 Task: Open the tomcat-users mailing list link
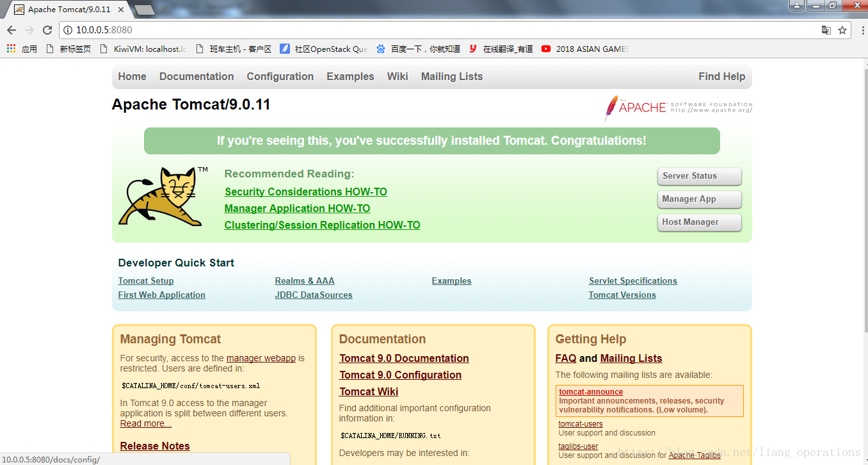(x=581, y=424)
